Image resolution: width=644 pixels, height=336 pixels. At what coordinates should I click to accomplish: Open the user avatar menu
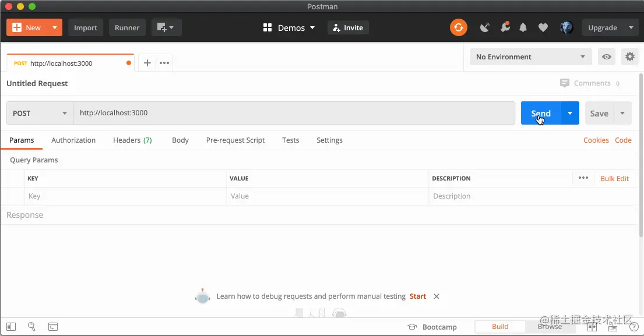pos(567,27)
